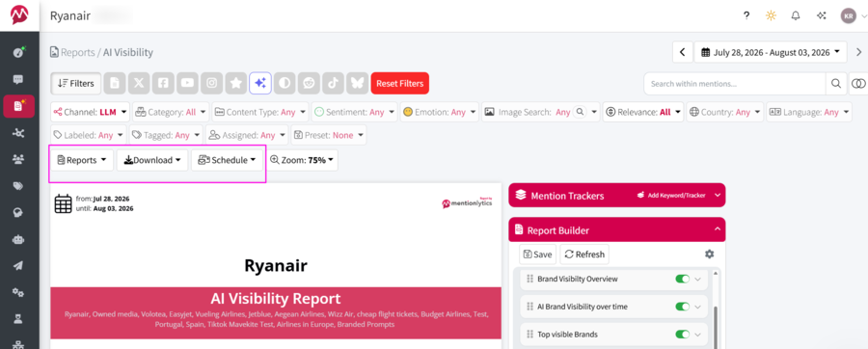Open the Channel: LLM dropdown
Screen dimensions: 868x349
coord(91,112)
